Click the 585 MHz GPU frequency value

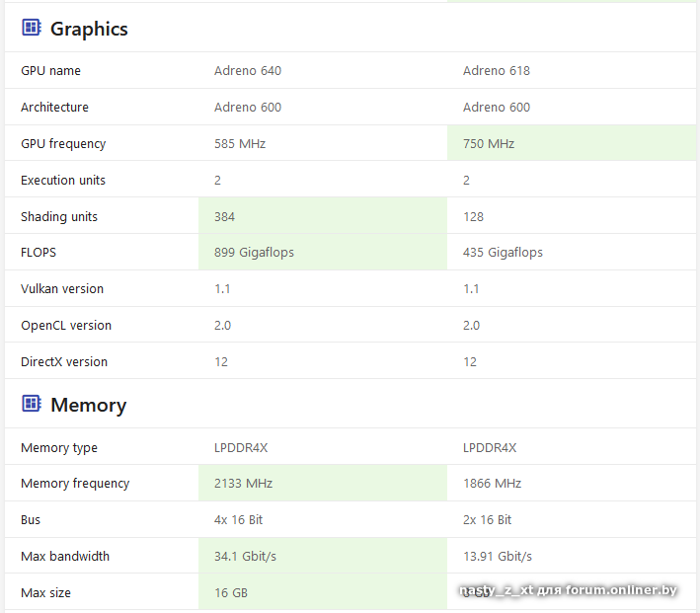coord(240,144)
